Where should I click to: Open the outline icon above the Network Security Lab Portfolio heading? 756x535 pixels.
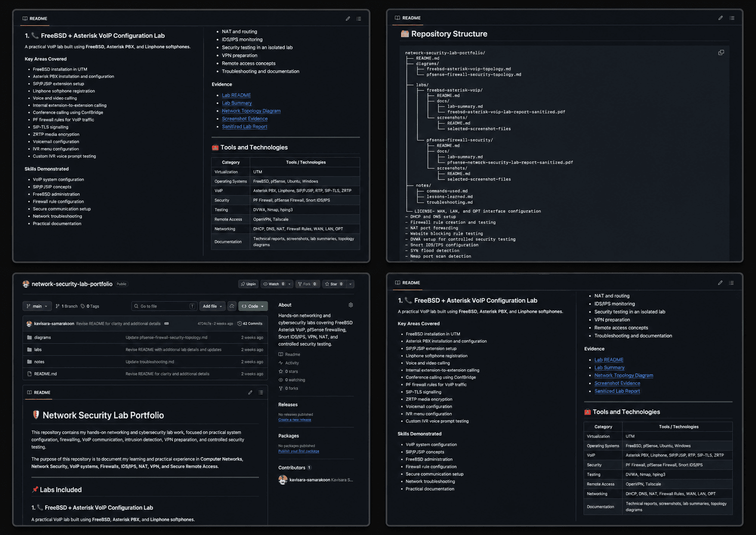261,393
